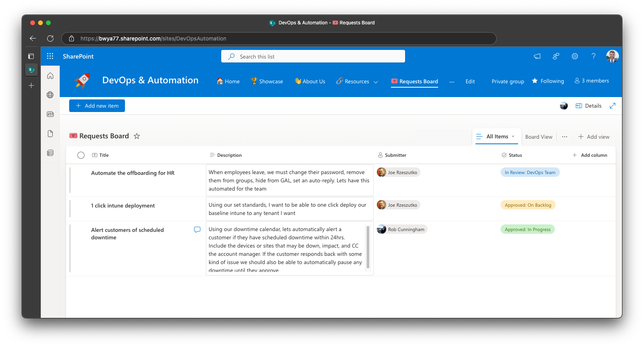644x347 pixels.
Task: Click the Add new item button
Action: [x=97, y=106]
